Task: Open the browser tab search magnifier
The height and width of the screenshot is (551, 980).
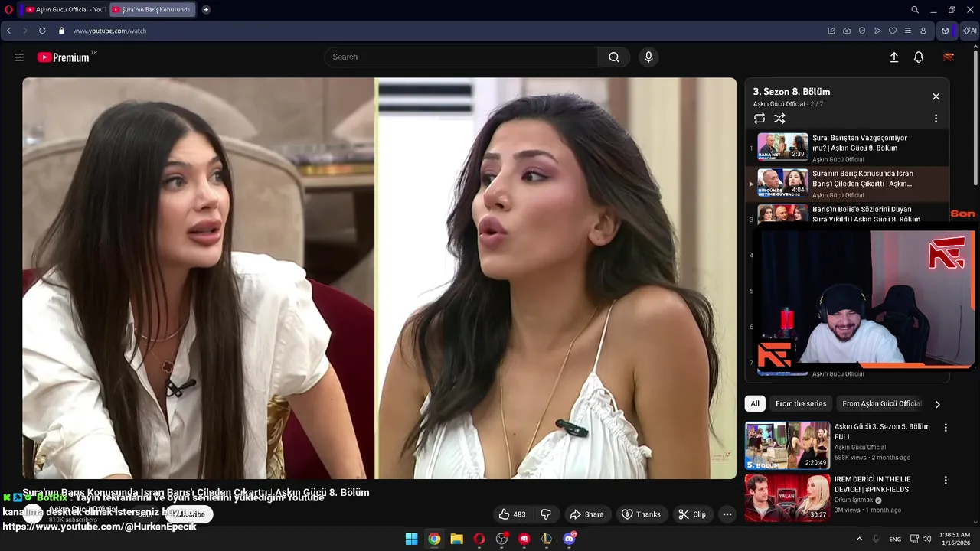Action: click(915, 9)
